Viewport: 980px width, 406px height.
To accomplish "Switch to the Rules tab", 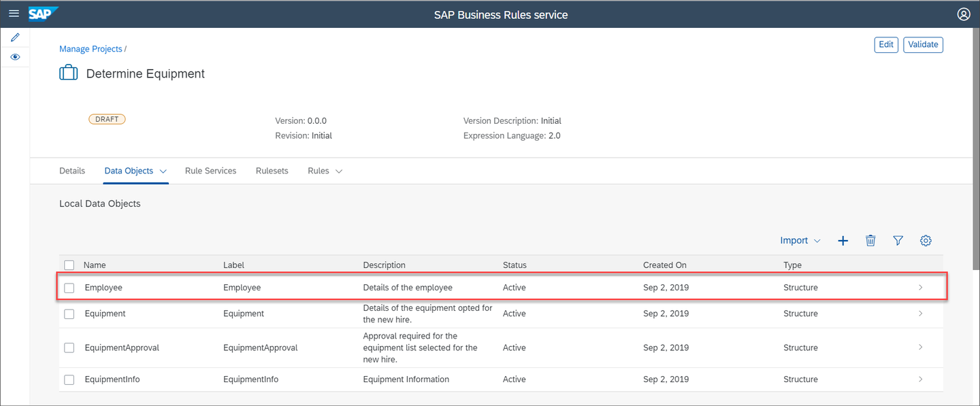I will click(318, 171).
